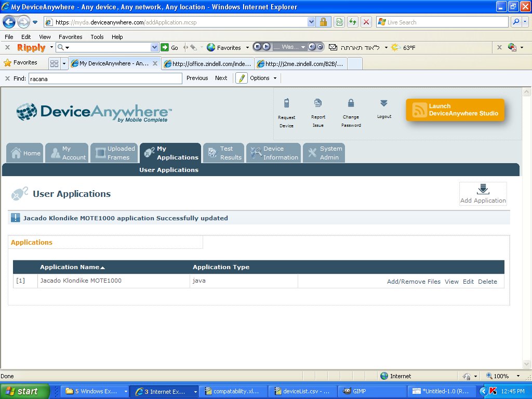Open the Device Information navigation tab
This screenshot has height=399, width=532.
coord(273,153)
